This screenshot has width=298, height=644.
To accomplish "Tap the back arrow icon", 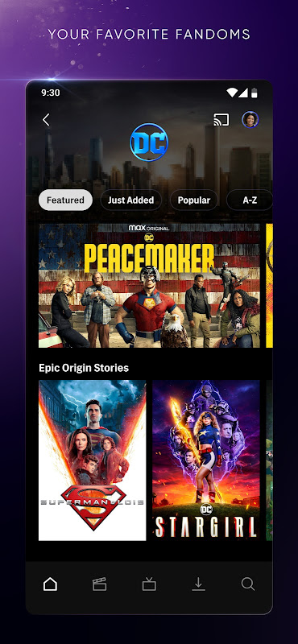I will point(46,119).
